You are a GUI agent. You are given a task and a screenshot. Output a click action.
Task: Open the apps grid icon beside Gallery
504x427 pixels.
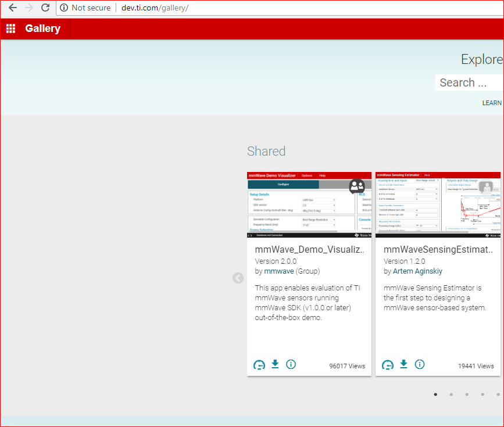point(10,28)
